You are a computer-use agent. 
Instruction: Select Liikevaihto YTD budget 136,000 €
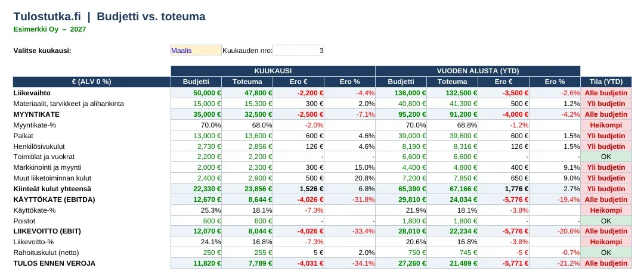pyautogui.click(x=401, y=93)
